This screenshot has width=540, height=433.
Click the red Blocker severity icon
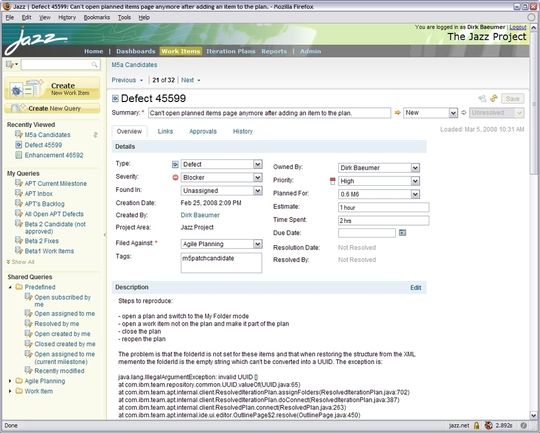tap(175, 177)
